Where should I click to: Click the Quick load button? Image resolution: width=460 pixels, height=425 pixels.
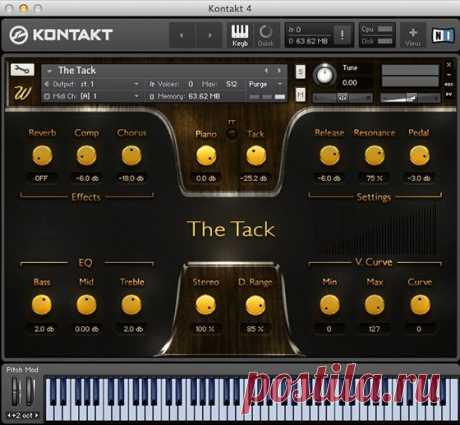(x=265, y=35)
